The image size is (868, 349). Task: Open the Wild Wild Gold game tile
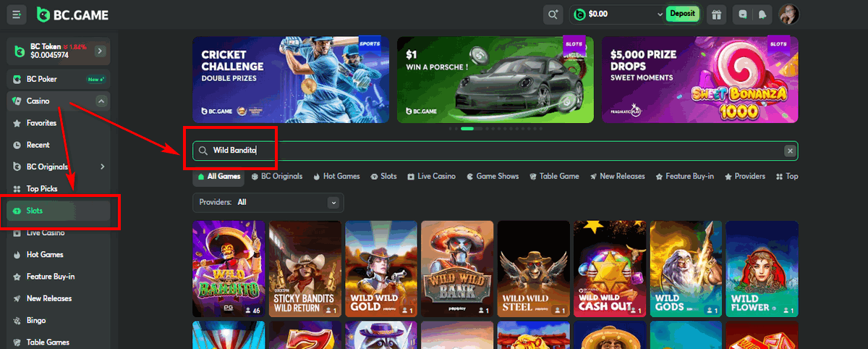[x=381, y=269]
